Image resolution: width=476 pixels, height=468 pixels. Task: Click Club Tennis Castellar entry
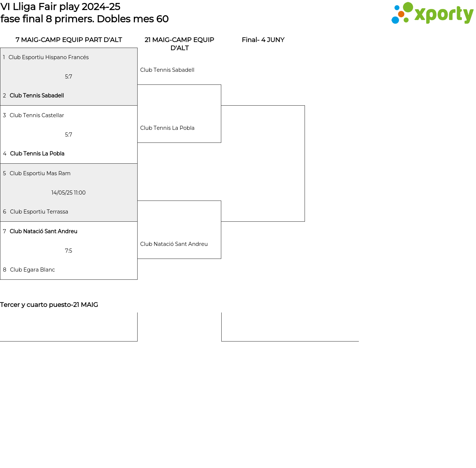click(37, 115)
